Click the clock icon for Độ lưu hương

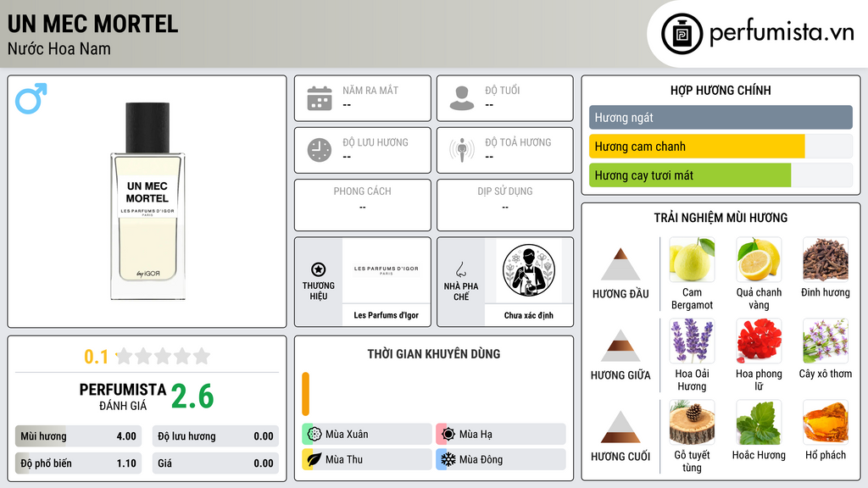click(x=320, y=150)
